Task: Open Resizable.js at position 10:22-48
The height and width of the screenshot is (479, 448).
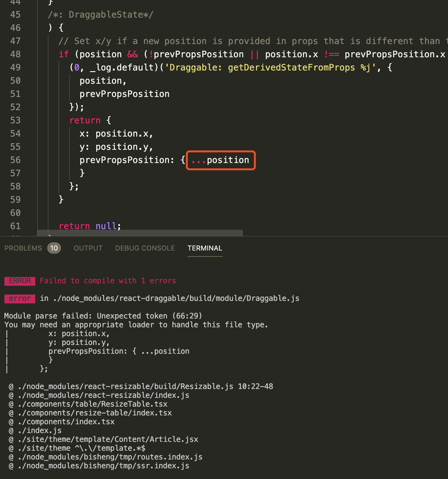Action: point(126,386)
